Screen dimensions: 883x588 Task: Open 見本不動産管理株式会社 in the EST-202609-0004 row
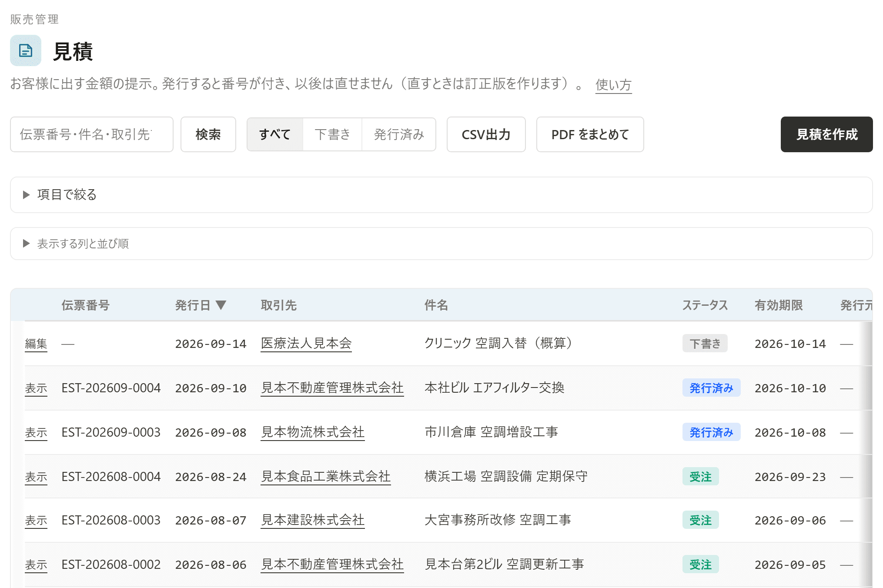click(x=332, y=388)
